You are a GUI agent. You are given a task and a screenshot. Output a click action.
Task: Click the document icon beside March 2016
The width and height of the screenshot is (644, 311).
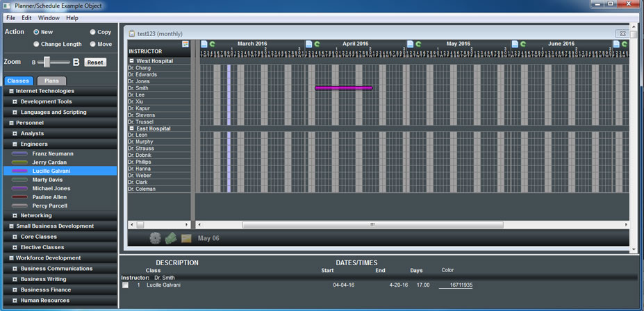point(204,44)
